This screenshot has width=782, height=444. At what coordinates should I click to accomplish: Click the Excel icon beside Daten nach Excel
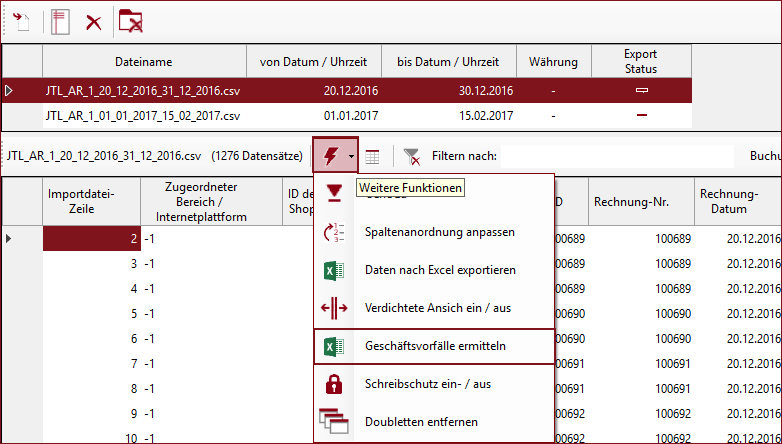click(334, 270)
